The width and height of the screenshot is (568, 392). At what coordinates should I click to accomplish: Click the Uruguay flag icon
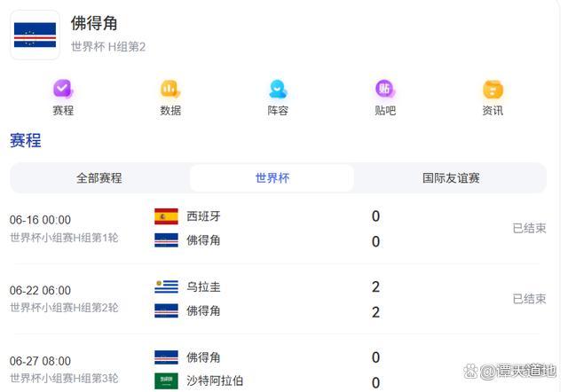[166, 286]
